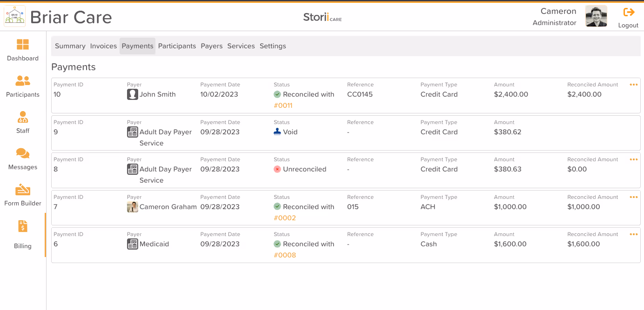The image size is (644, 310).
Task: Click the Cash payment type
Action: click(429, 244)
